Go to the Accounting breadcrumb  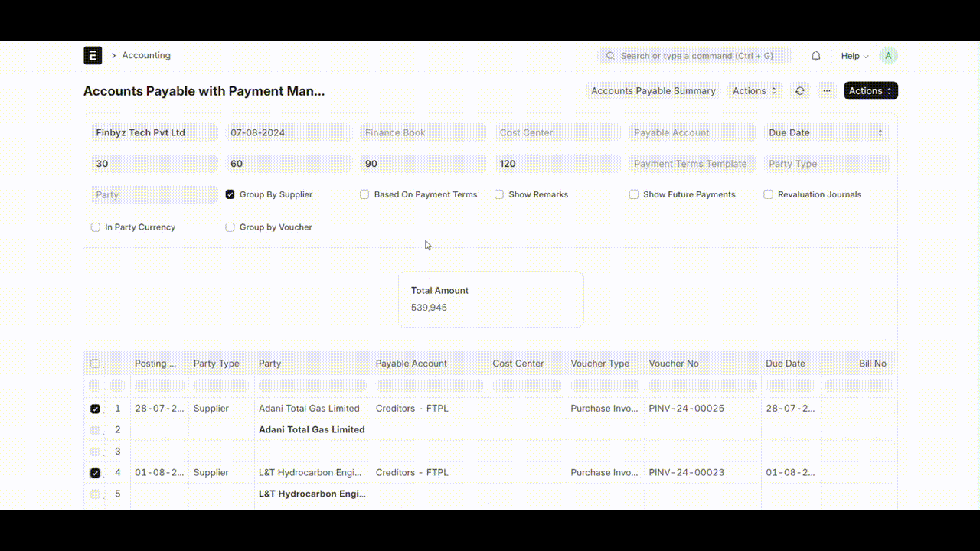pos(146,55)
